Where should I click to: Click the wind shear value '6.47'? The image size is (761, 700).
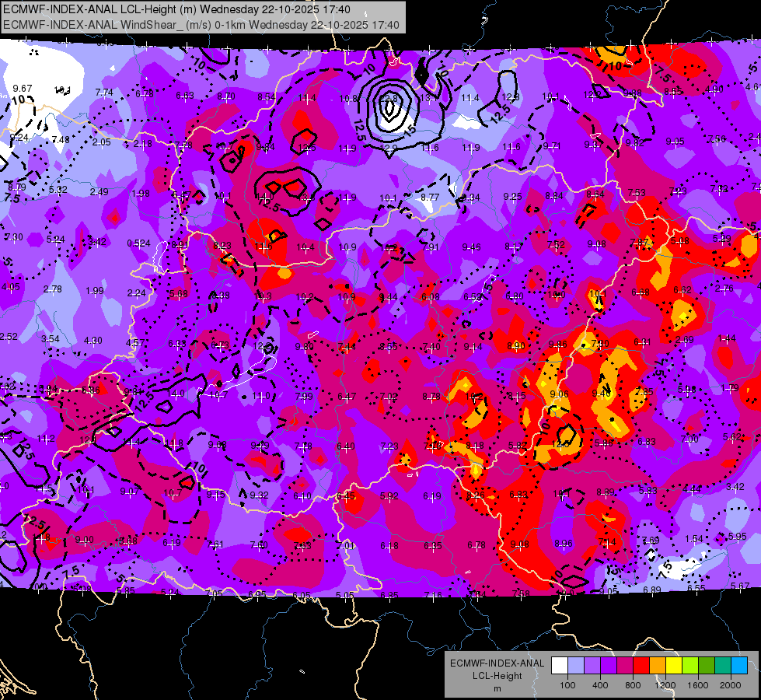pos(347,397)
